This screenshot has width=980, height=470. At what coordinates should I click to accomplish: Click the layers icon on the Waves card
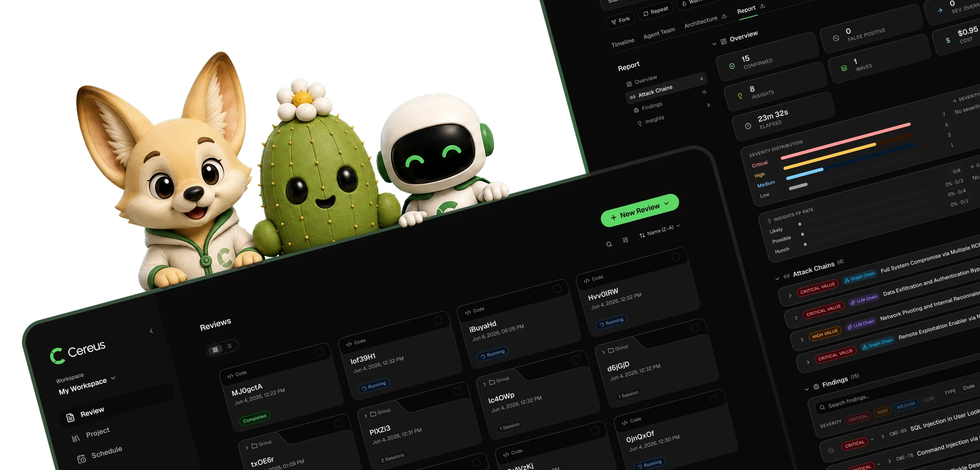coord(844,68)
